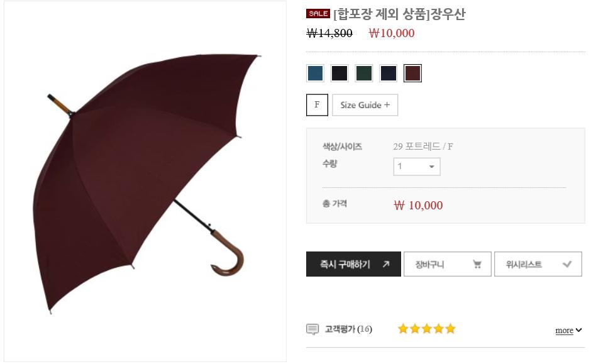Click the five-star rating icons
Viewport: 613px width, 364px height.
coord(426,328)
